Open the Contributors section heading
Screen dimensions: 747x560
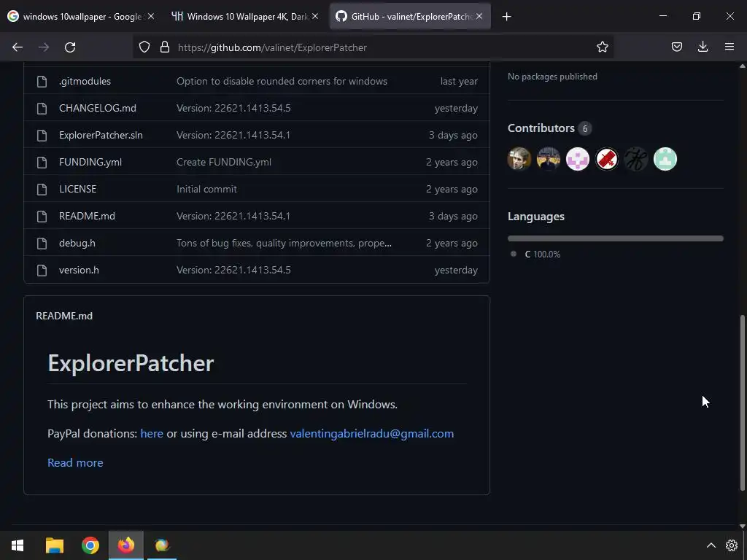[x=541, y=128]
